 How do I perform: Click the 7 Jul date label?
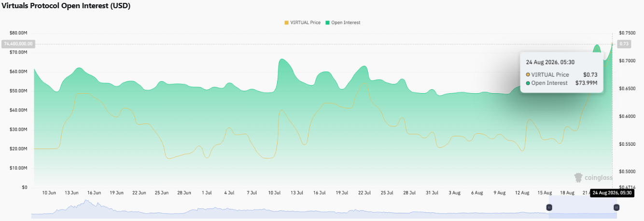(252, 193)
